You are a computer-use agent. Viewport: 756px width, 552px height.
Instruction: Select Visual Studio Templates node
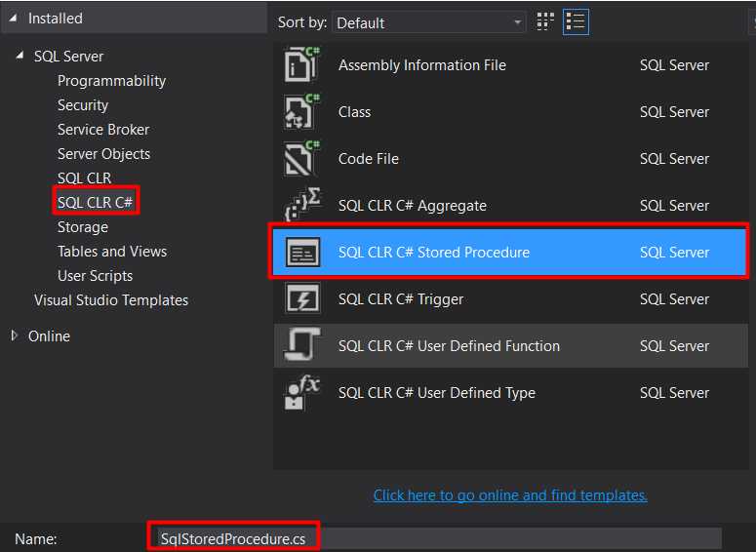coord(111,299)
